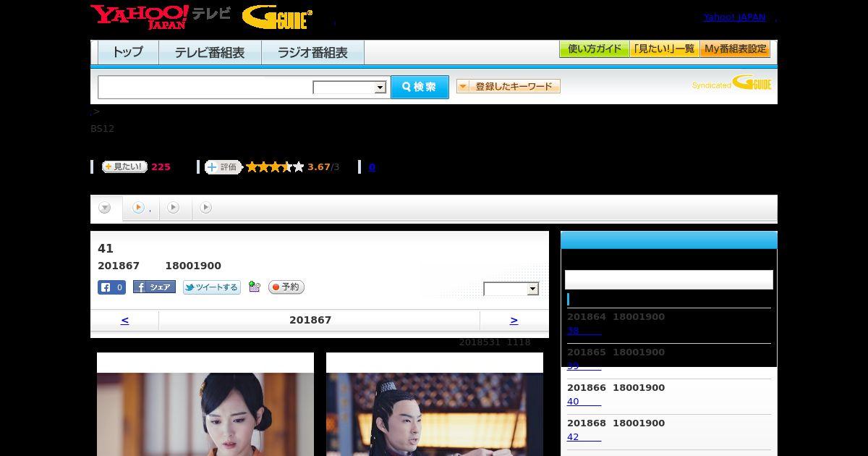Open episode 42 link in sidebar
Screen dimensions: 868x456
click(x=584, y=437)
